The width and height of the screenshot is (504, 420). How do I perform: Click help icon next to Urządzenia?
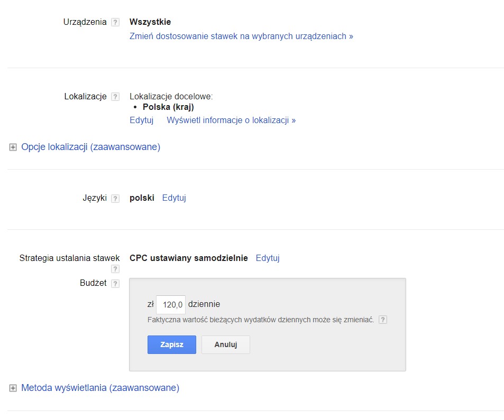(115, 23)
